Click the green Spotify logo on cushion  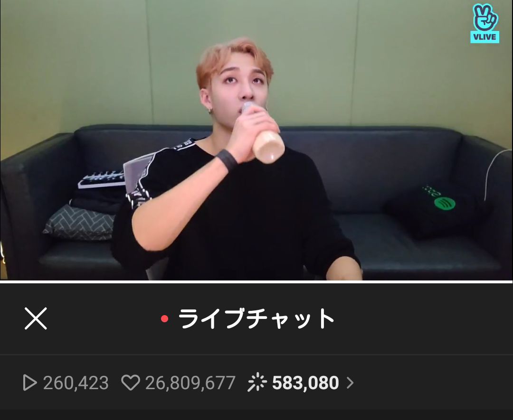pos(445,204)
